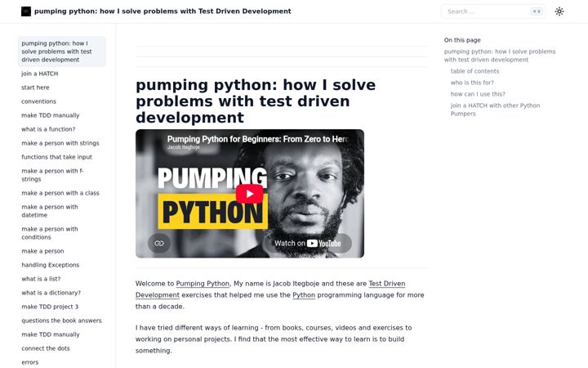
Task: Open 'what is a dictionary?' page
Action: coord(51,293)
